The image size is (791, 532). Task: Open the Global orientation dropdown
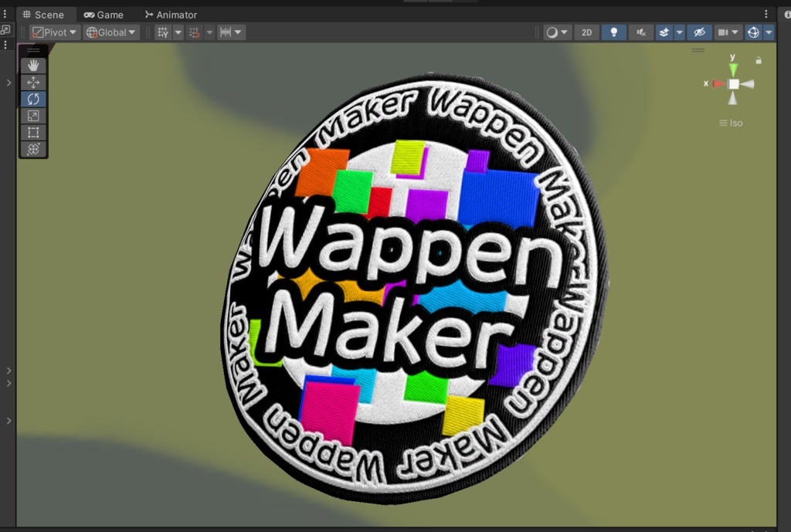110,32
